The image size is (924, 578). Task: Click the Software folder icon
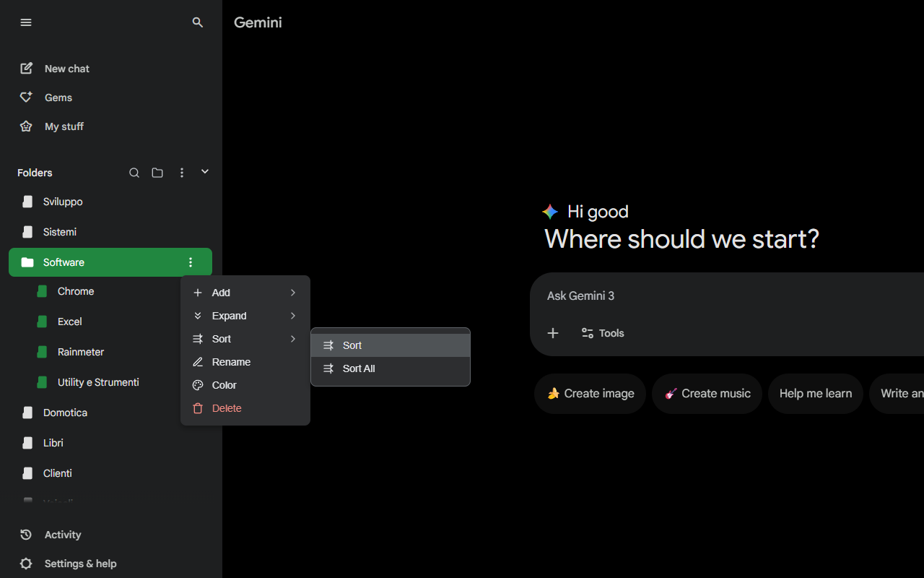coord(27,262)
